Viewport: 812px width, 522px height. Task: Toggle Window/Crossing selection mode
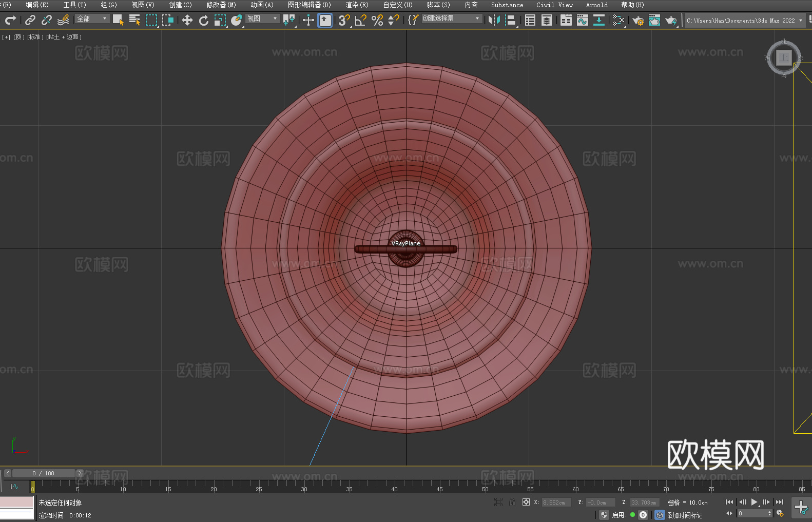167,20
